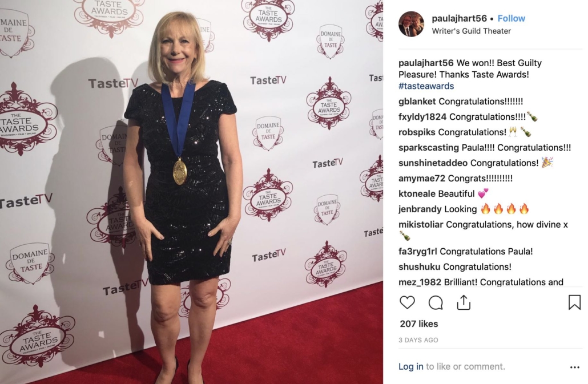Open paulajhart56 profile picture
Screen dimensions: 588x384
pyautogui.click(x=411, y=24)
